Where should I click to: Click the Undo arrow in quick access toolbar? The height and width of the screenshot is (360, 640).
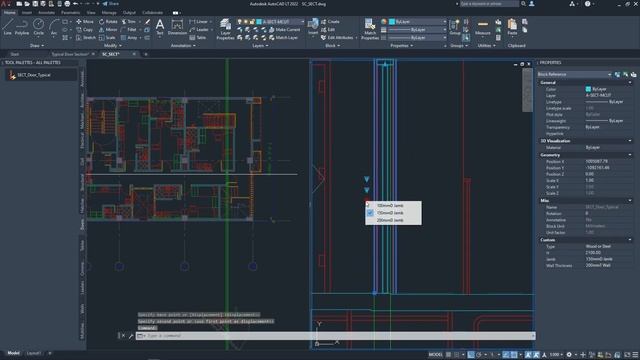pos(76,4)
